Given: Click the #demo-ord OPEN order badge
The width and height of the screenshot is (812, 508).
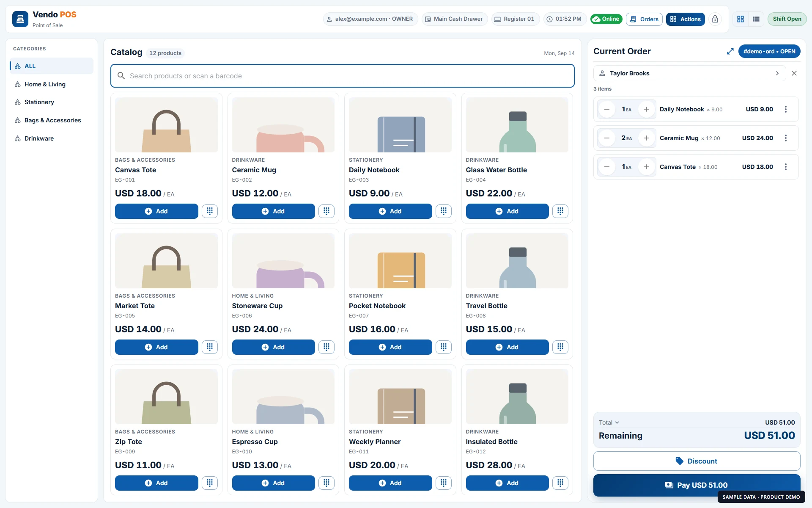Looking at the screenshot, I should click(769, 51).
